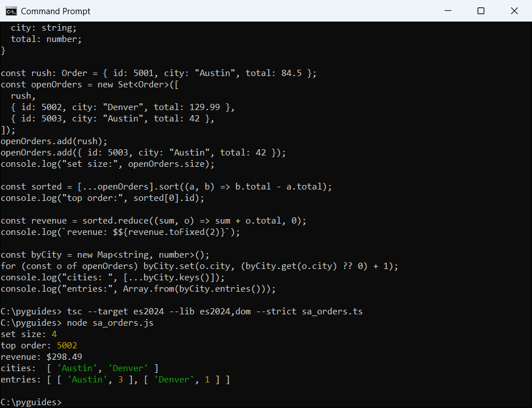The image size is (532, 408).
Task: Click the 'openOrders.add(rush);' line
Action: [54, 141]
